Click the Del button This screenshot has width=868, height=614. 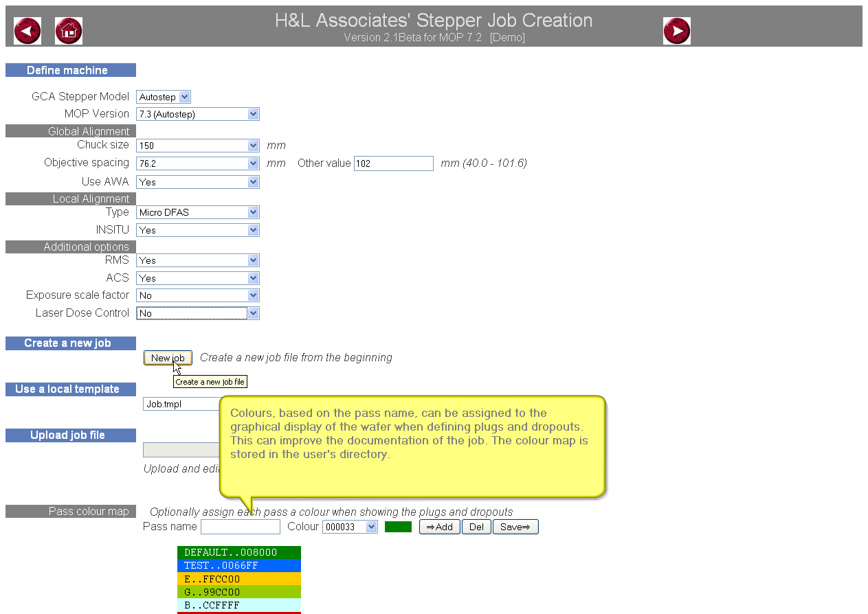476,527
